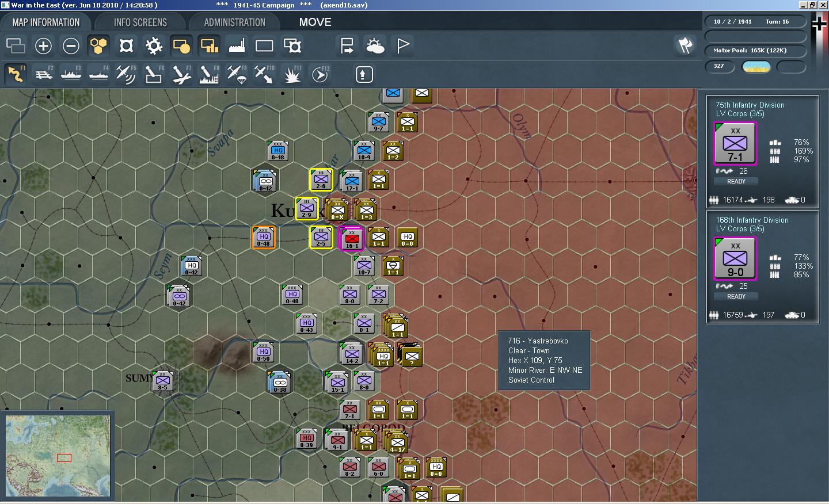Click the Turn: 16 indicator

coord(777,21)
